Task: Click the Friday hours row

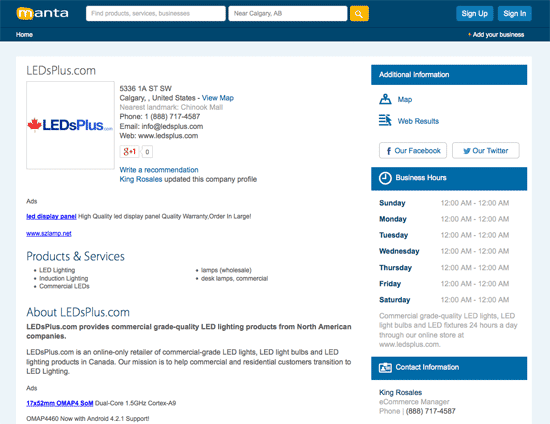Action: tap(444, 284)
